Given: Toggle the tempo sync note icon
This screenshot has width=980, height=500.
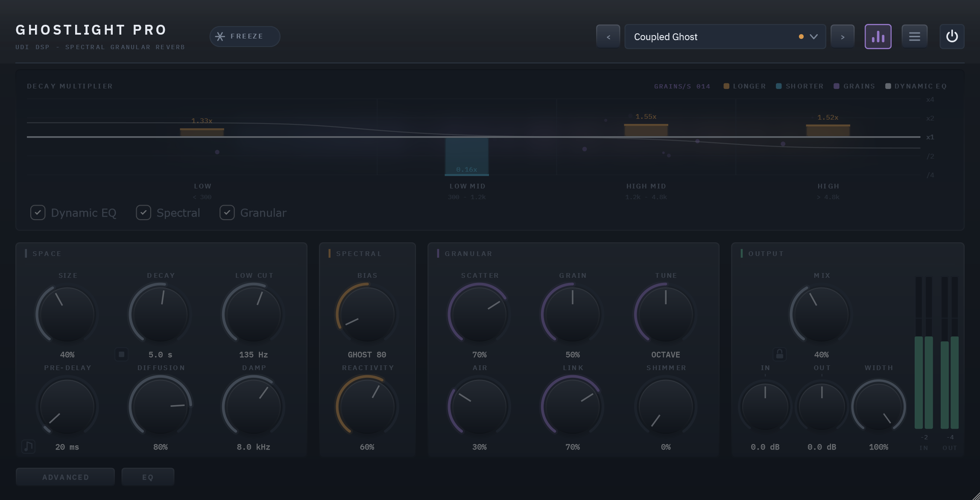Looking at the screenshot, I should pyautogui.click(x=28, y=447).
